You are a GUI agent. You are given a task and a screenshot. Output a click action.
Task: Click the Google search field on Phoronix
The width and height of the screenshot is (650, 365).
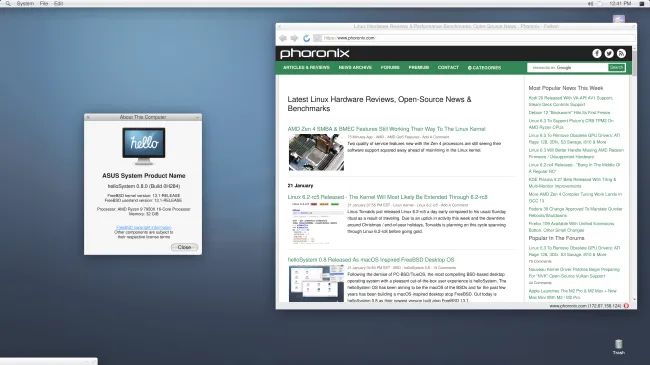(568, 68)
